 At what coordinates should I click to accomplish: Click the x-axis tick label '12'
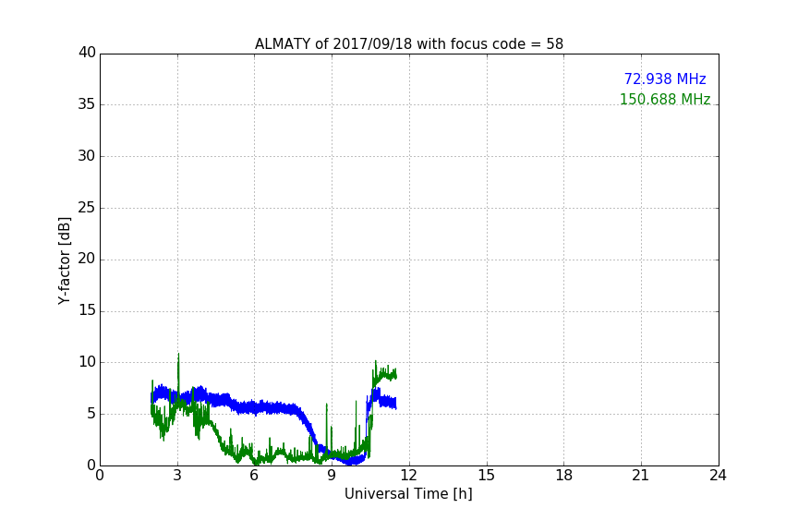click(409, 476)
